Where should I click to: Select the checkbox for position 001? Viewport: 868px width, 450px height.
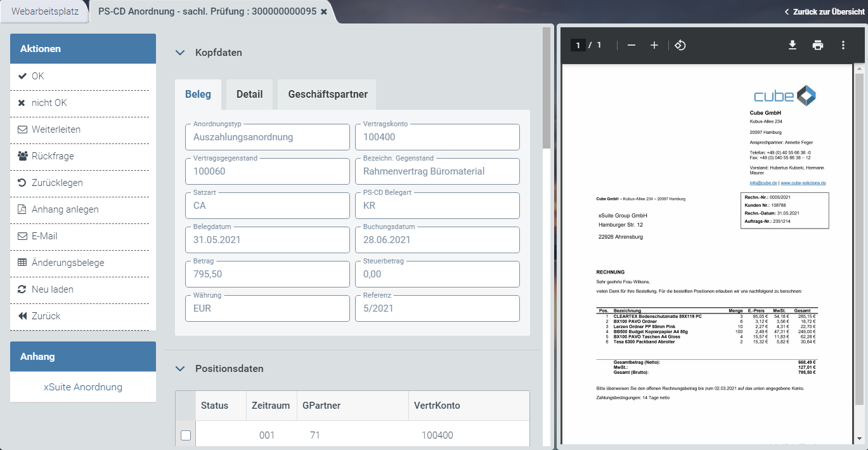tap(186, 435)
